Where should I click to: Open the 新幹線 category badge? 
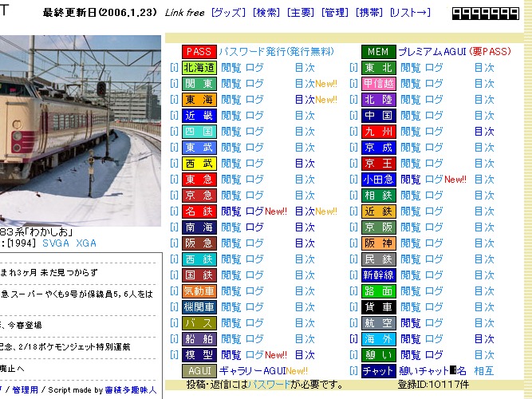click(378, 275)
